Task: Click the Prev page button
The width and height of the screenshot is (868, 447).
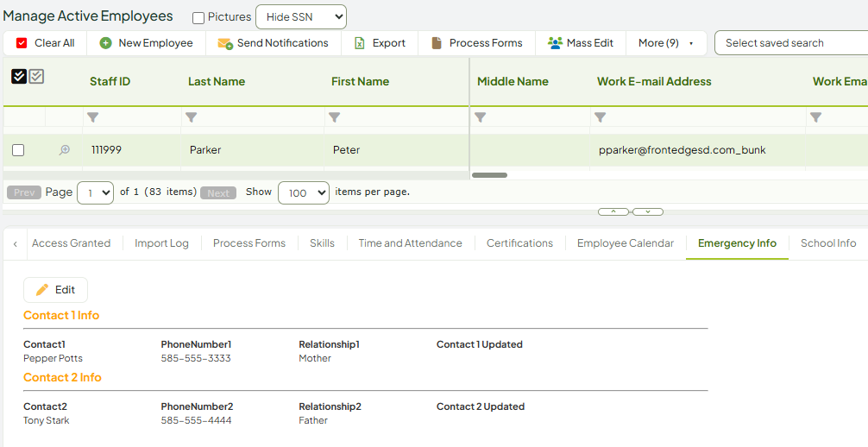Action: pos(24,192)
